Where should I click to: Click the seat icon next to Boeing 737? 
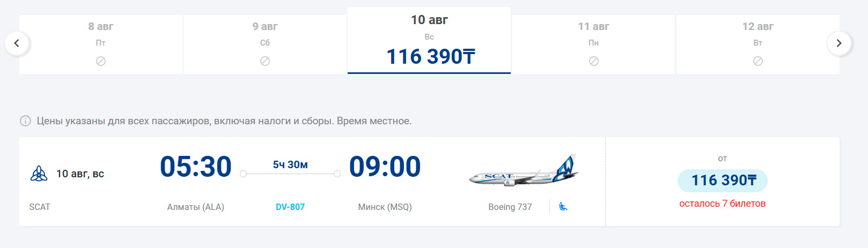(x=563, y=206)
